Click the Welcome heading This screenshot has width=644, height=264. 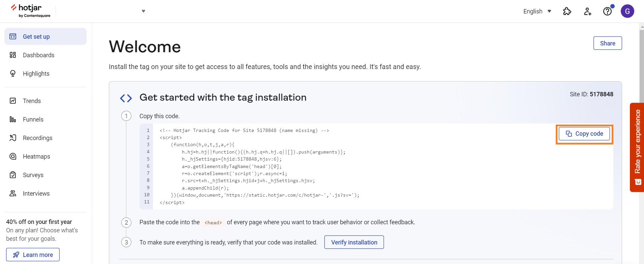coord(145,46)
